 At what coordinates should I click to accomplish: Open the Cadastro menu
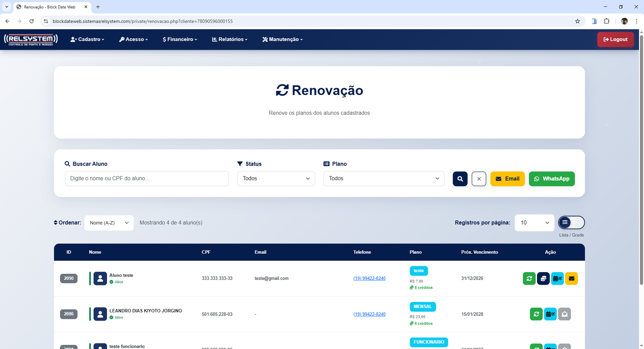[x=87, y=39]
